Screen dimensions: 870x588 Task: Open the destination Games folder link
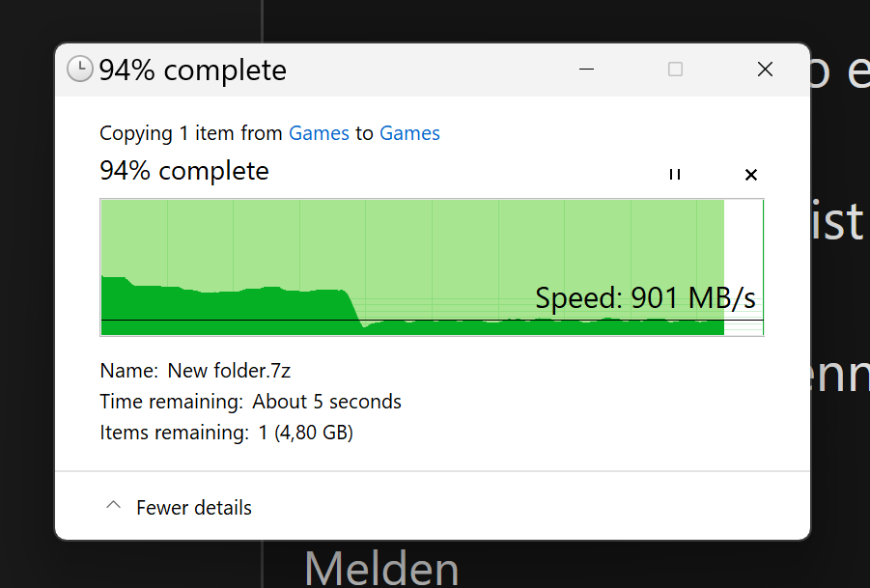pyautogui.click(x=409, y=133)
